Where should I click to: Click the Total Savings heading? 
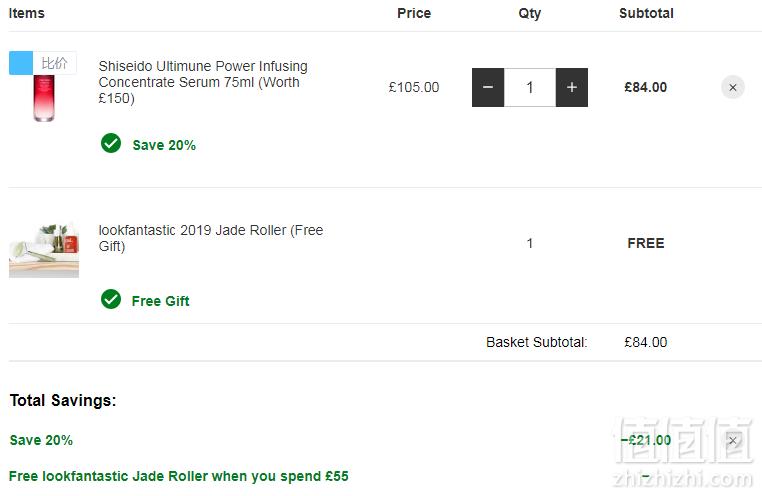pyautogui.click(x=63, y=400)
